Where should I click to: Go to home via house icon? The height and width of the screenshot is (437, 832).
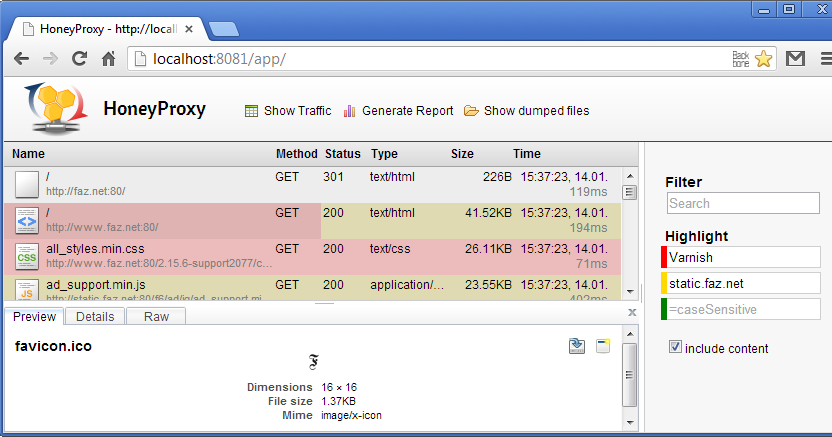coord(109,58)
